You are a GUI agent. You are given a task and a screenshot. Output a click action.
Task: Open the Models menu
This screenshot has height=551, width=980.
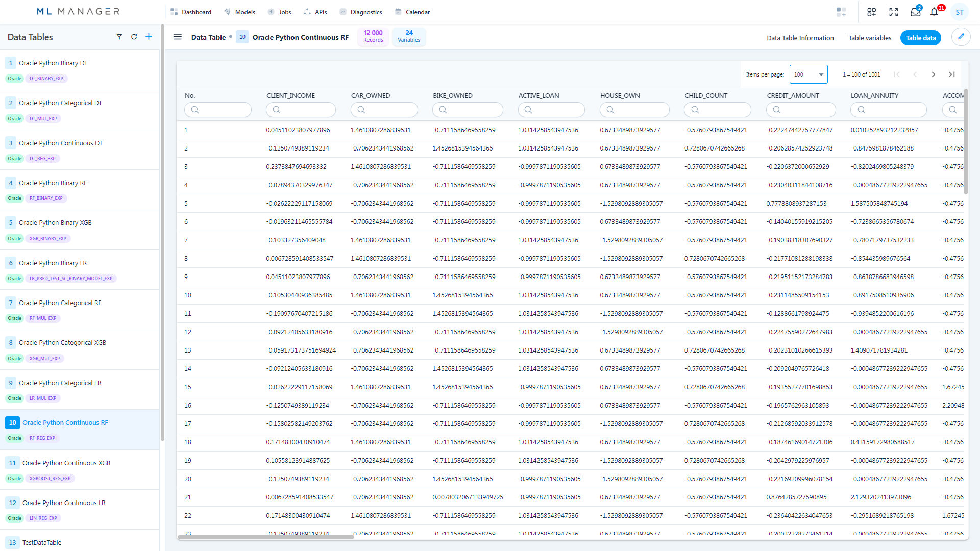point(240,12)
